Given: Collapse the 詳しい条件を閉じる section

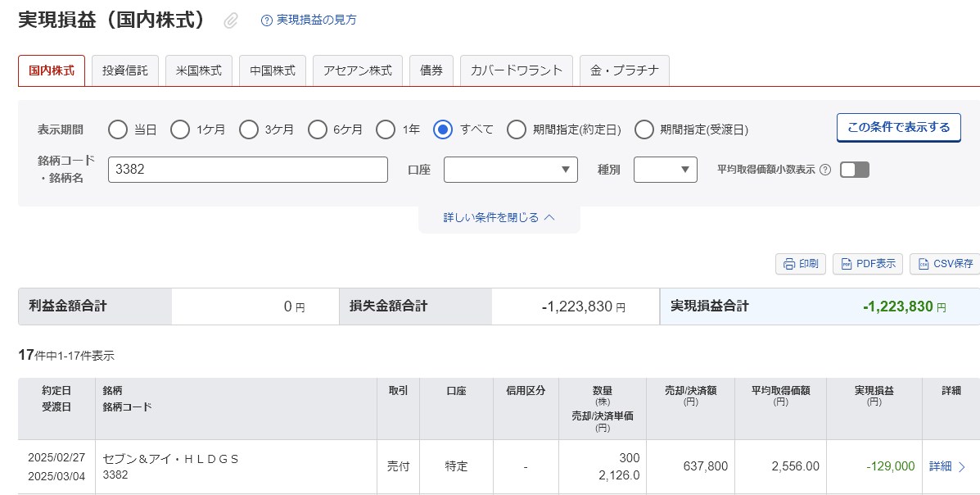Looking at the screenshot, I should click(499, 218).
